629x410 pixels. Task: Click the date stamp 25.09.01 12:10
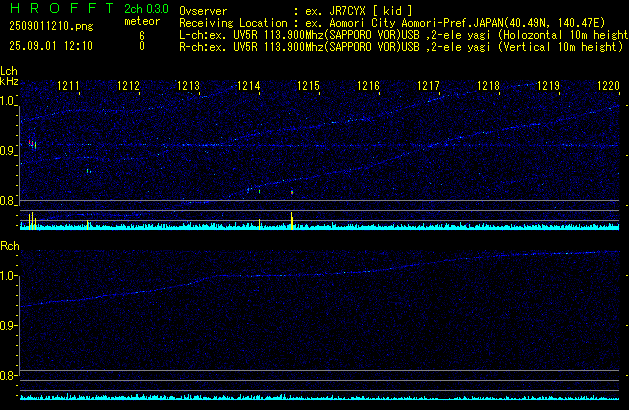[51, 46]
